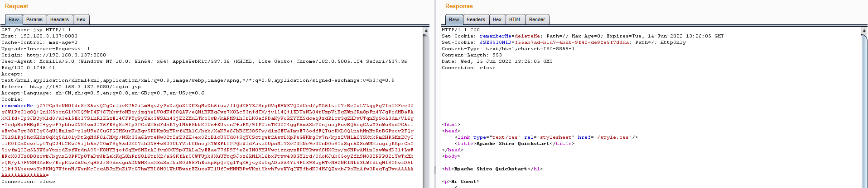Open the Response Headers tab

476,19
